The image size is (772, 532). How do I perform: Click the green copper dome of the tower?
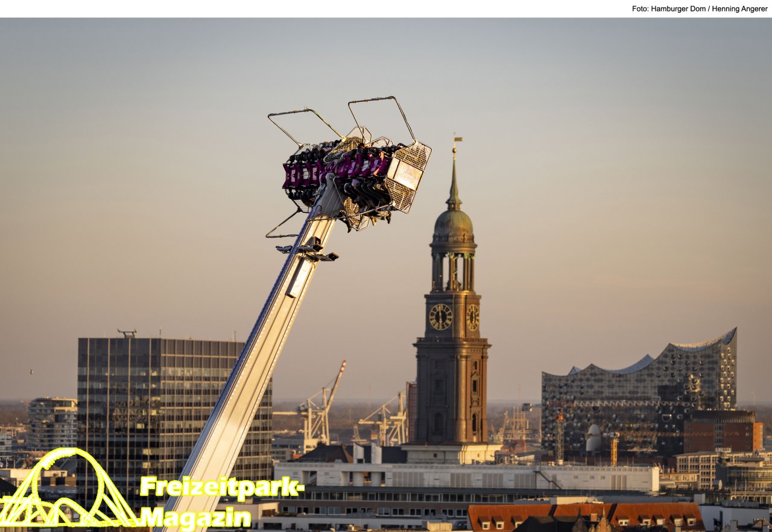coord(454,224)
